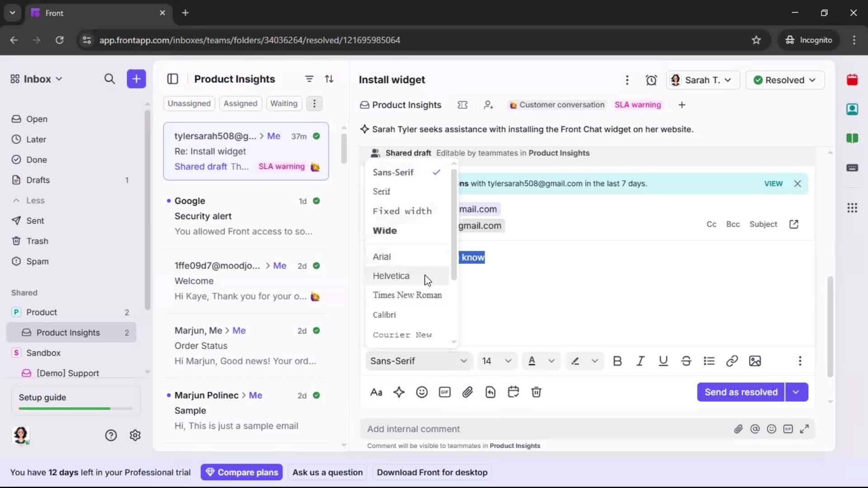Open the Sarah T. assignee dropdown
868x488 pixels.
[703, 80]
